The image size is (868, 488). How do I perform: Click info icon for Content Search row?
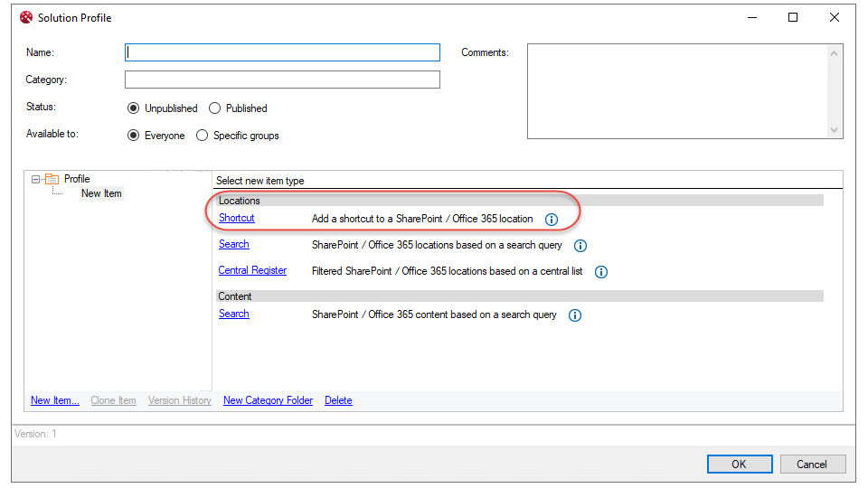[x=575, y=315]
